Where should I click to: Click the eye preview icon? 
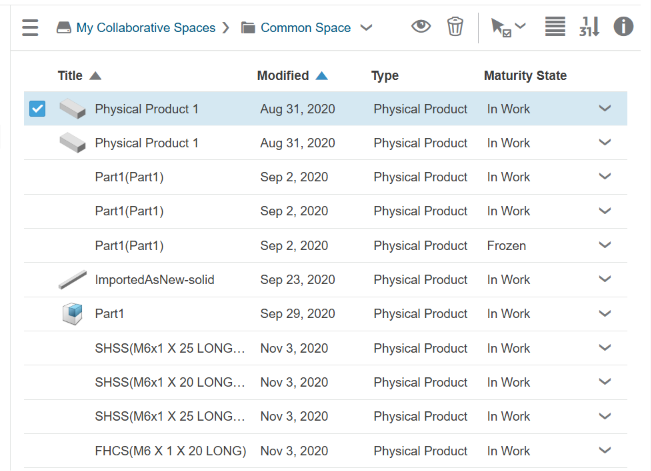(x=421, y=27)
